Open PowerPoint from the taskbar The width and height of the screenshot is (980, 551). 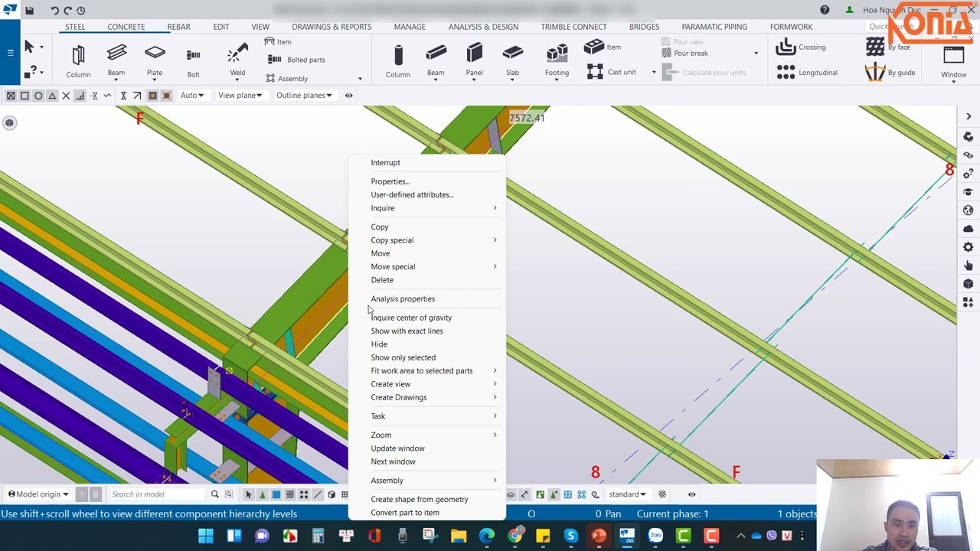(x=599, y=536)
